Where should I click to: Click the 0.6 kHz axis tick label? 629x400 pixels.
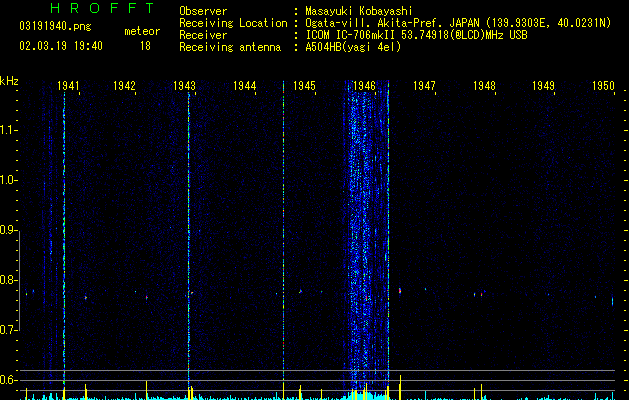click(8, 380)
